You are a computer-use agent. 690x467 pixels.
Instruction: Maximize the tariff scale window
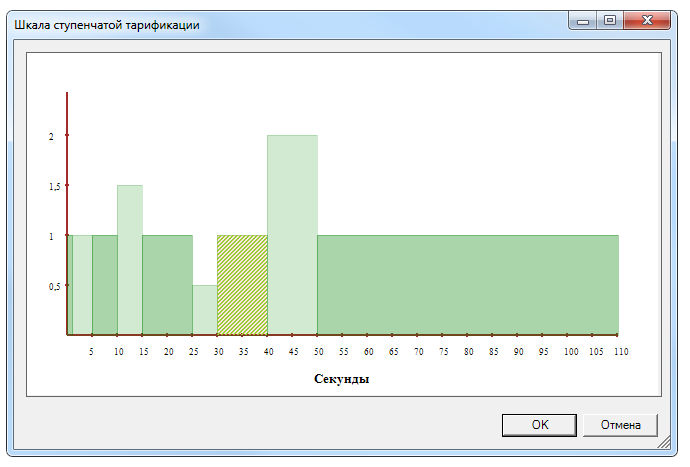coord(610,20)
